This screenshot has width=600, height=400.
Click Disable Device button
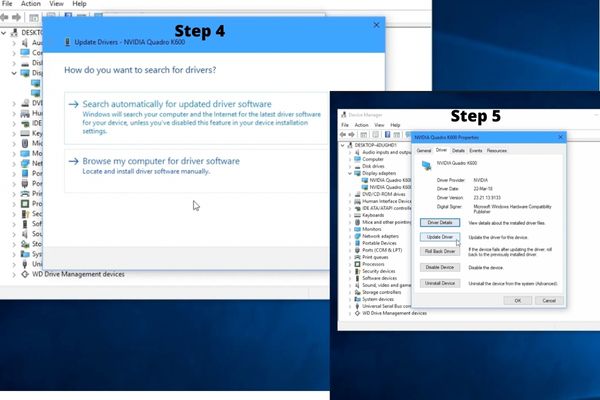click(x=440, y=267)
